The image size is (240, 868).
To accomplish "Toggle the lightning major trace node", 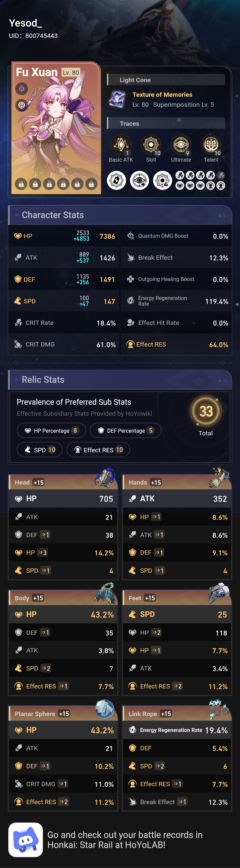I will [116, 180].
